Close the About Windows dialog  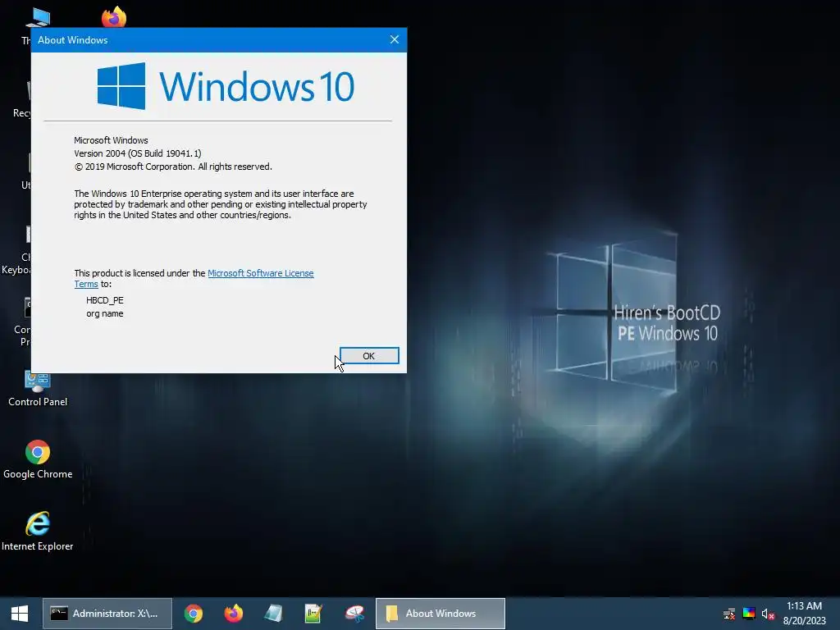pos(395,39)
